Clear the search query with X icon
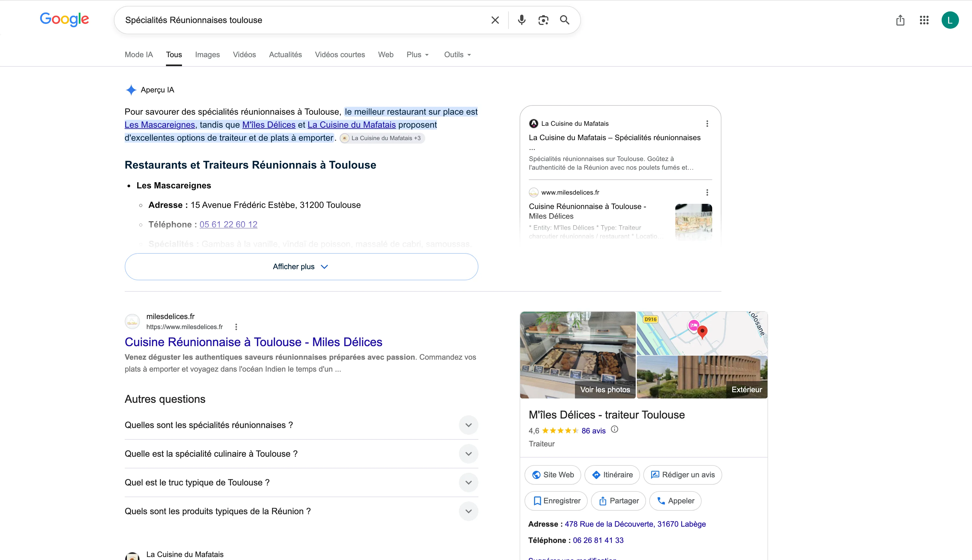This screenshot has width=972, height=560. pyautogui.click(x=495, y=20)
